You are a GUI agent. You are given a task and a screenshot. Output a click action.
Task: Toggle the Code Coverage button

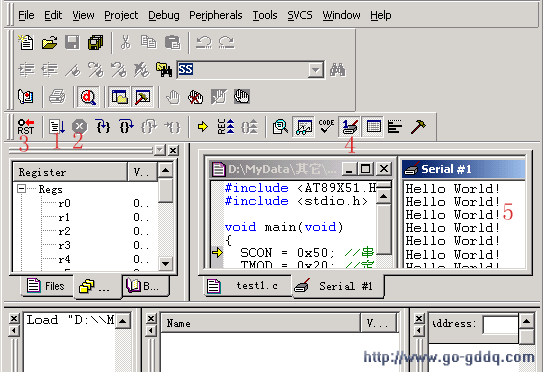point(326,126)
